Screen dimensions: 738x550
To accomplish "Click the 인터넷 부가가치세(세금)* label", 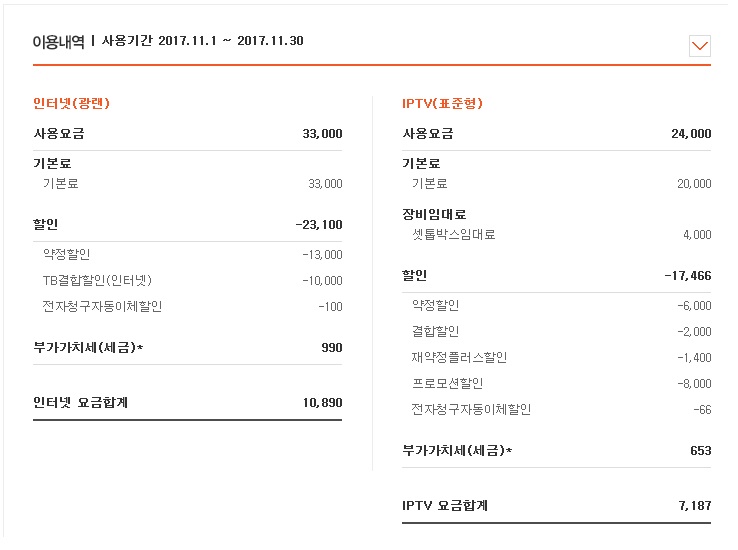I will coord(88,348).
